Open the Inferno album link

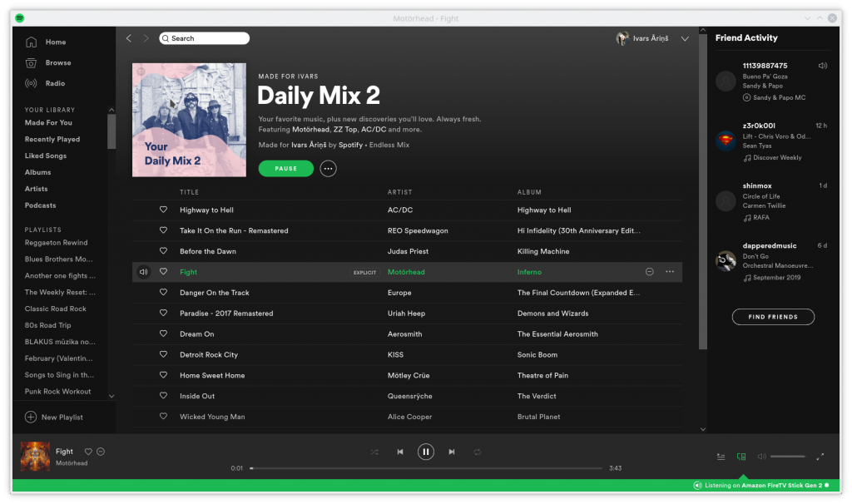pyautogui.click(x=529, y=272)
